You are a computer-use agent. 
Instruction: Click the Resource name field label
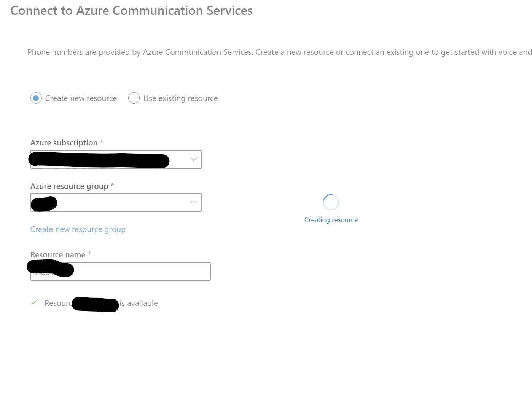coord(58,255)
